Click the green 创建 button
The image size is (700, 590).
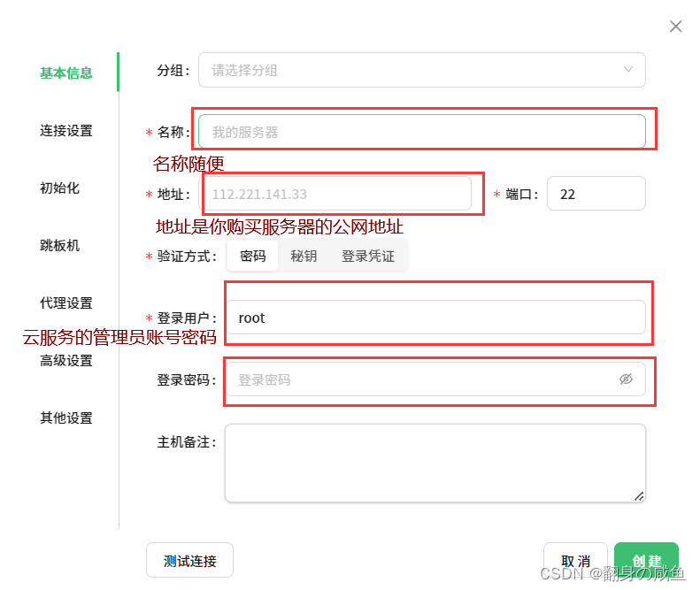(646, 561)
